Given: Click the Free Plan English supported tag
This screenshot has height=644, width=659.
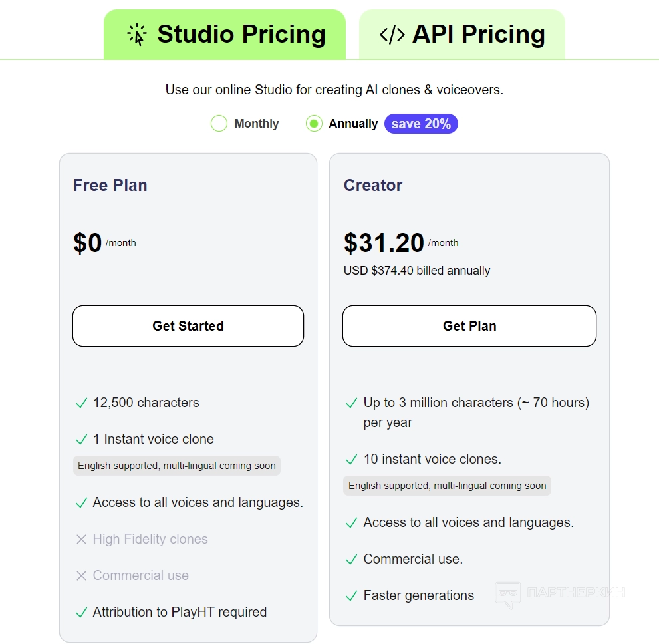Looking at the screenshot, I should coord(177,466).
